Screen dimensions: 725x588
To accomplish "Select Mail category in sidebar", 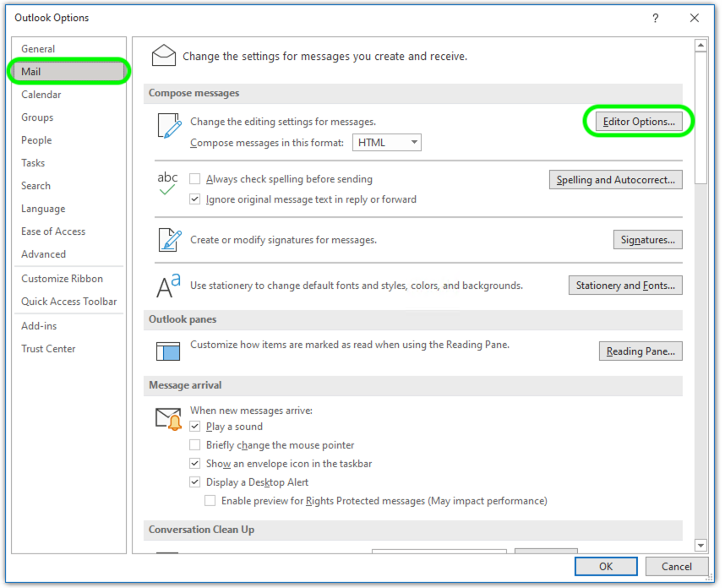I will pos(68,72).
